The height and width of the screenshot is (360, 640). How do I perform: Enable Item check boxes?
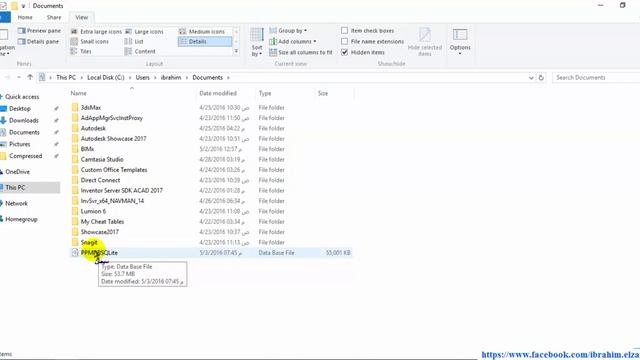pos(367,31)
